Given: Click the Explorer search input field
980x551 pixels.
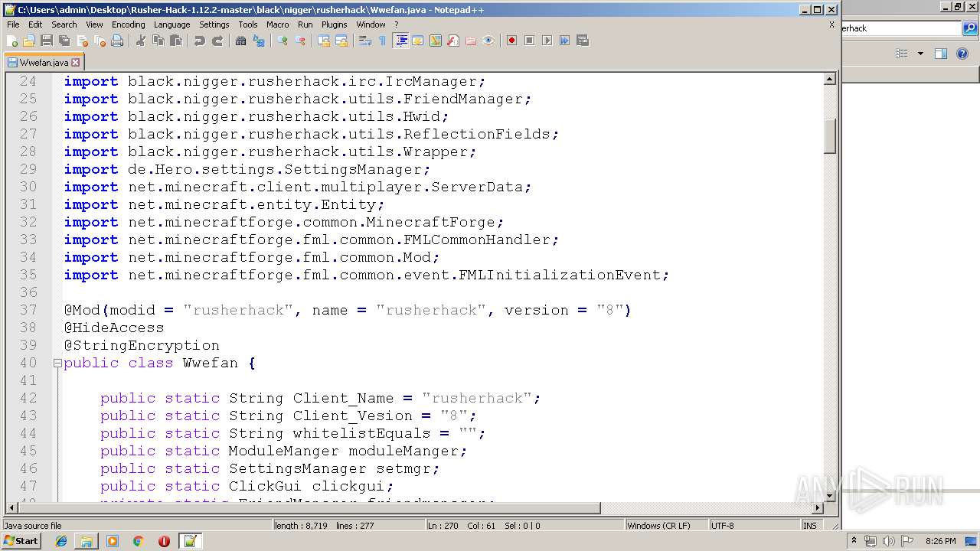Looking at the screenshot, I should point(901,28).
